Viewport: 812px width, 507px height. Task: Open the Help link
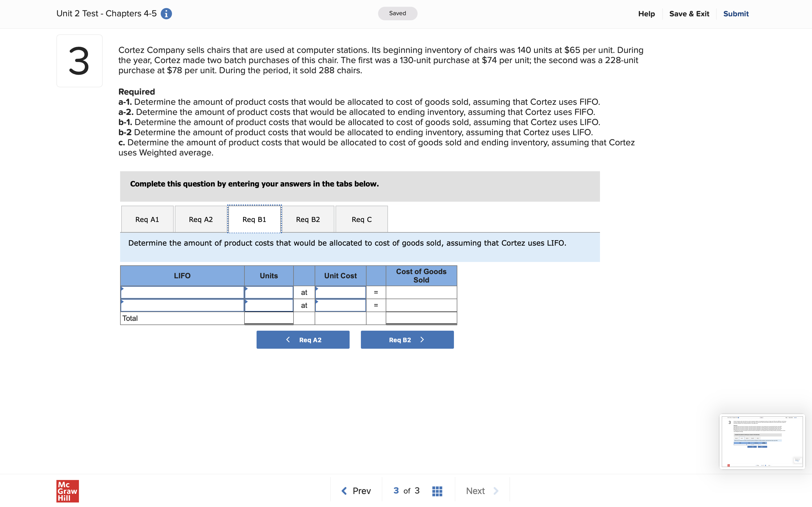(646, 14)
